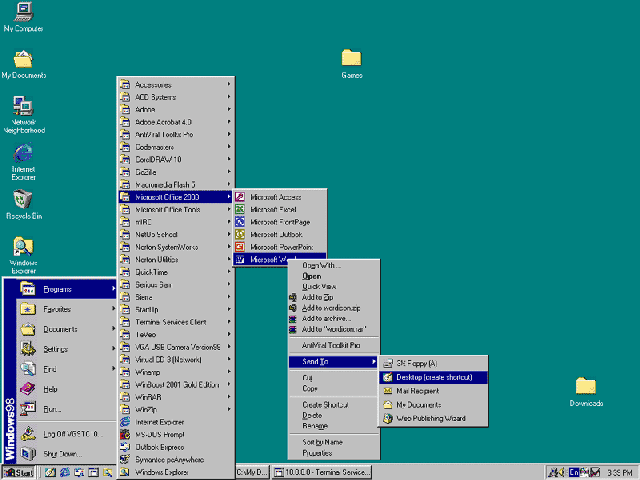Viewport: 640px width, 480px height.
Task: Choose Open in the context menu
Action: coord(334,276)
